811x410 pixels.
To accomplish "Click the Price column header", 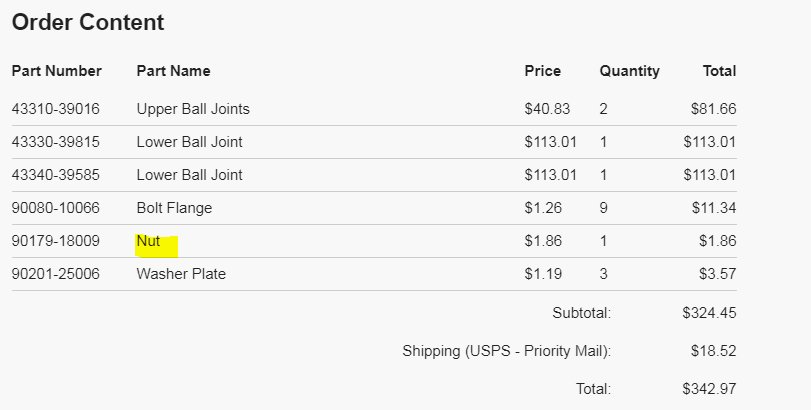I will point(543,71).
